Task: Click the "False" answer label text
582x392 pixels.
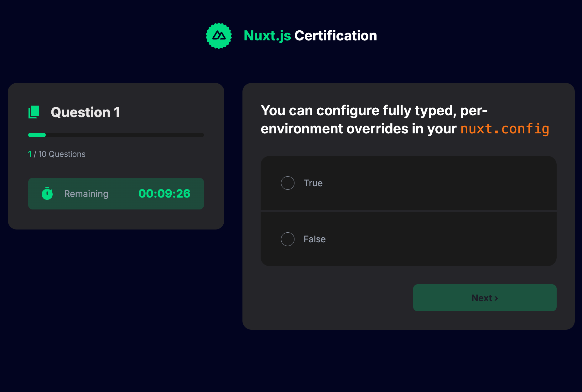Action: click(314, 239)
